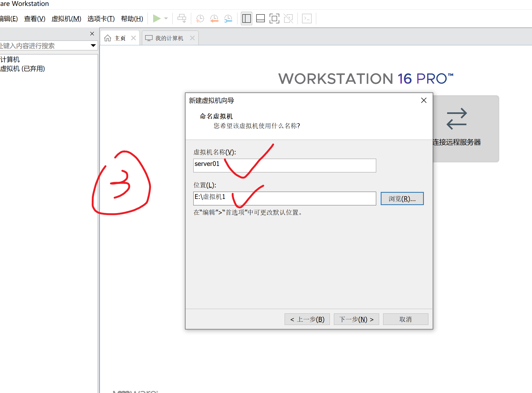Image resolution: width=532 pixels, height=393 pixels.
Task: Click the Take Snapshot clock icon
Action: pyautogui.click(x=200, y=18)
